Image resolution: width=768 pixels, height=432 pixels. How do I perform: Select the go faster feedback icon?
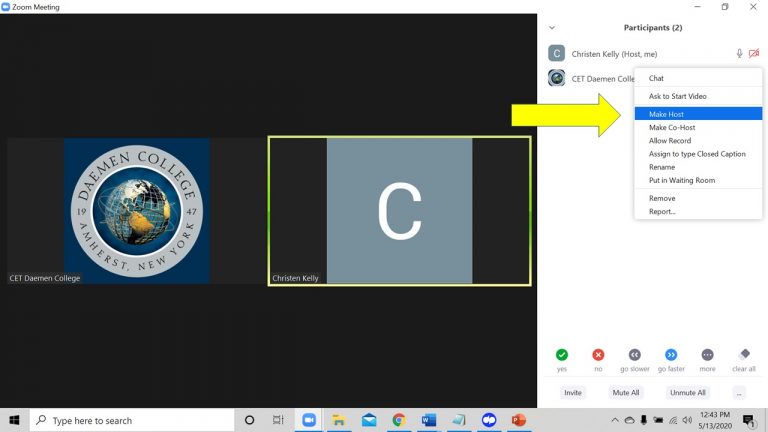coord(671,355)
